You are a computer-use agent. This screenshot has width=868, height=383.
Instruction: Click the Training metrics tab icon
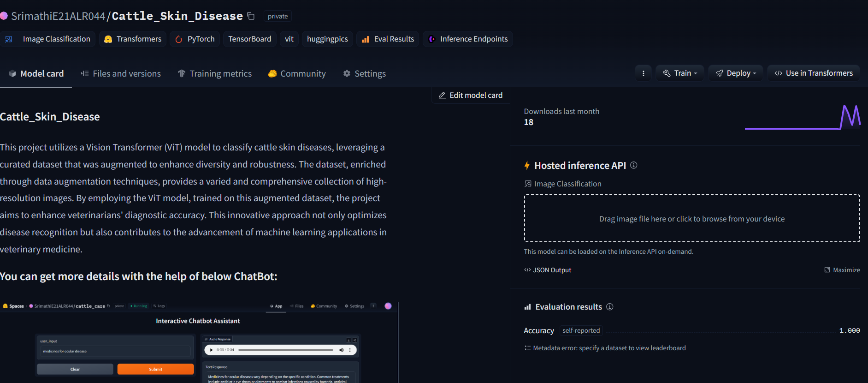[182, 73]
